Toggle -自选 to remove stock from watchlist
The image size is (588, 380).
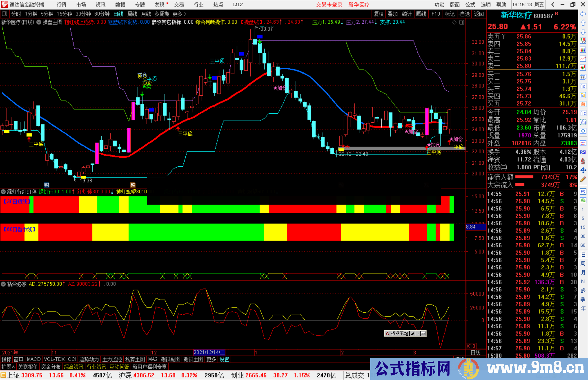coord(464,14)
